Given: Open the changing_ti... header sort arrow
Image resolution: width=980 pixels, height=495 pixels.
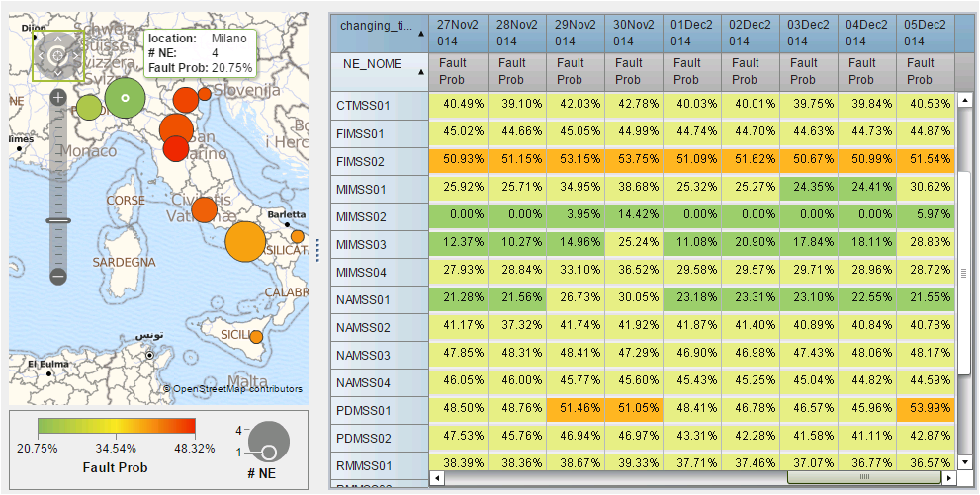Looking at the screenshot, I should click(x=422, y=34).
